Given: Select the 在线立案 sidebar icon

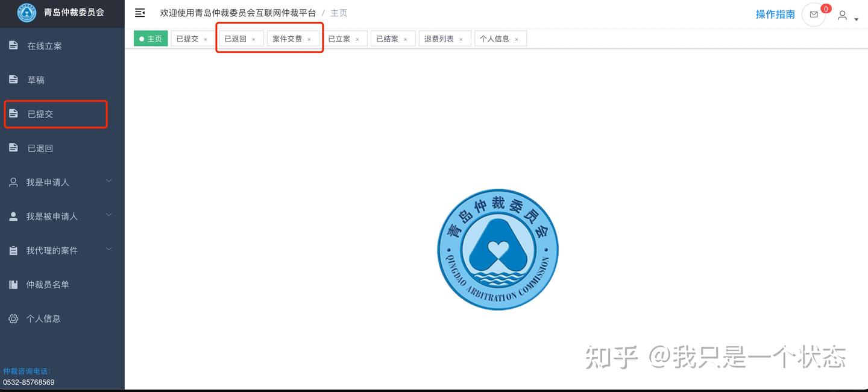Looking at the screenshot, I should tap(13, 45).
